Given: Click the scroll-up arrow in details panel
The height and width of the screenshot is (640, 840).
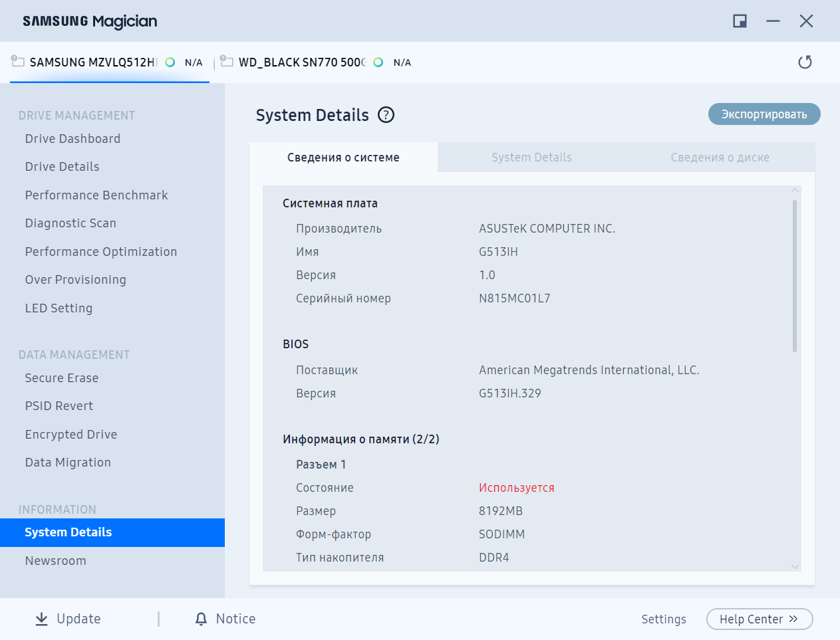Looking at the screenshot, I should (795, 191).
